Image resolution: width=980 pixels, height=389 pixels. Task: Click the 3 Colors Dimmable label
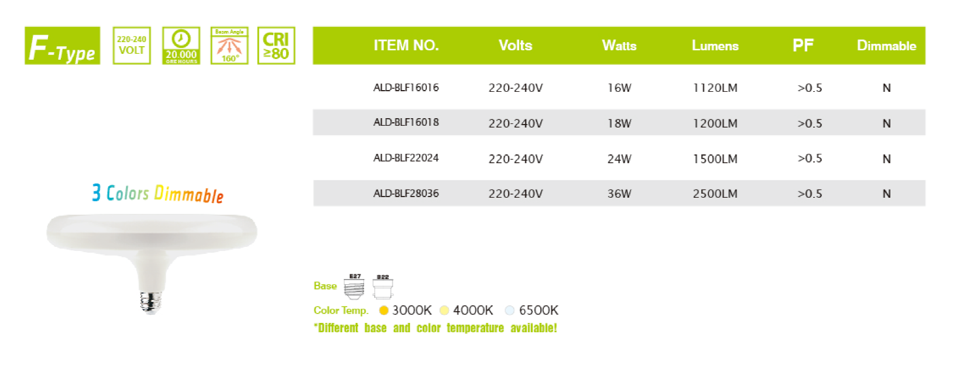[157, 194]
